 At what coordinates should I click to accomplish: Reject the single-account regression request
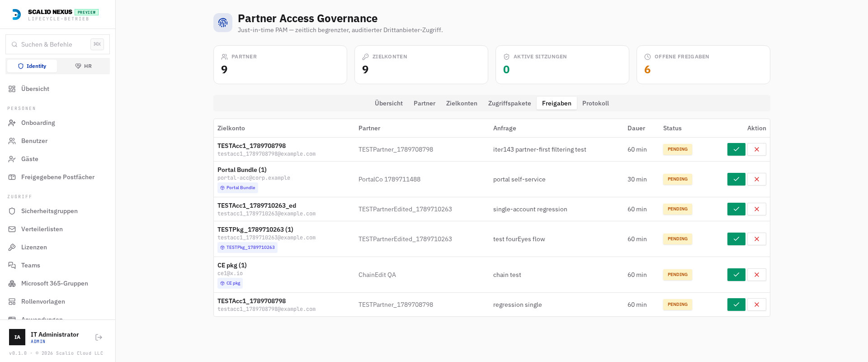pyautogui.click(x=756, y=209)
